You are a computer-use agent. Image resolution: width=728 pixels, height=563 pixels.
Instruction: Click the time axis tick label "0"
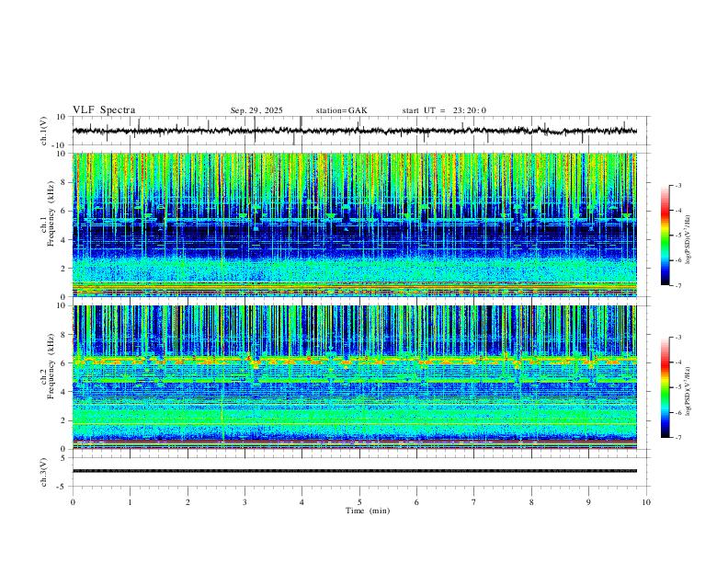point(73,502)
